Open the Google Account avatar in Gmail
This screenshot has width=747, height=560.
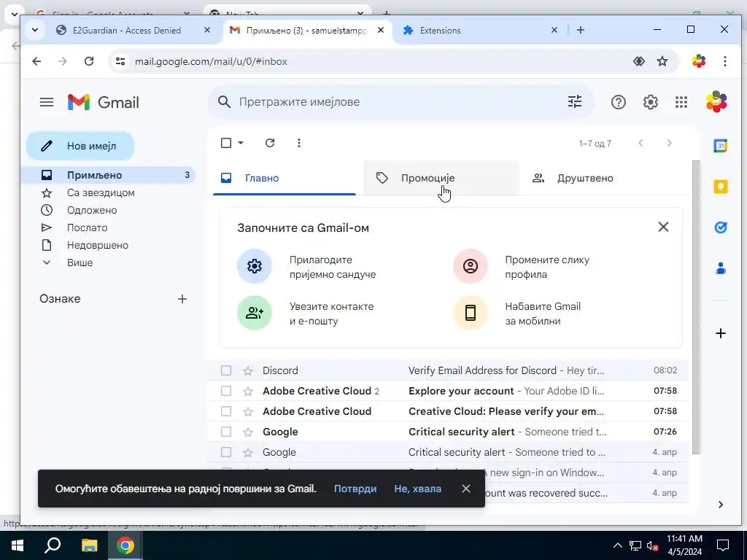coord(716,102)
